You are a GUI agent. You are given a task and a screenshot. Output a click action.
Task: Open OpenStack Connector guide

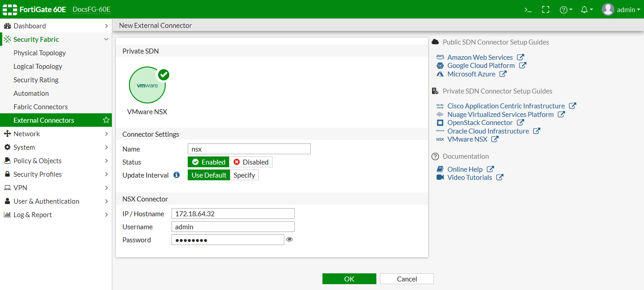pyautogui.click(x=480, y=122)
